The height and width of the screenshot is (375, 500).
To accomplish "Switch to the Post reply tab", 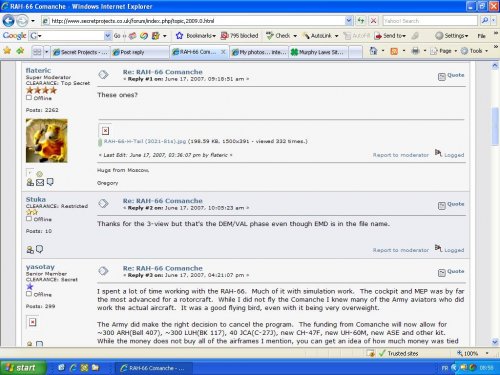I will [x=140, y=52].
